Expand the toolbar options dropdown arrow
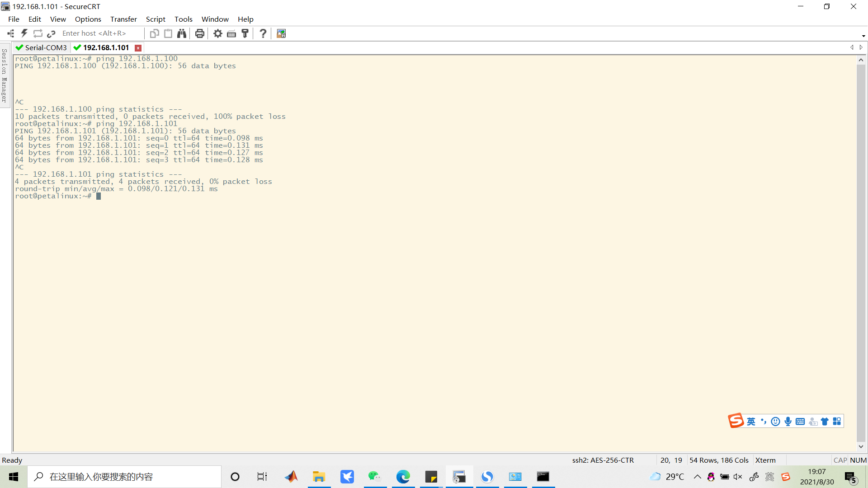Viewport: 868px width, 488px height. point(863,36)
